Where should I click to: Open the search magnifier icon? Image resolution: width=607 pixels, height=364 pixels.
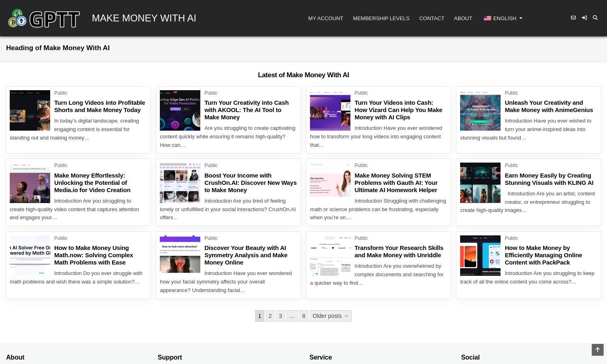pos(595,18)
